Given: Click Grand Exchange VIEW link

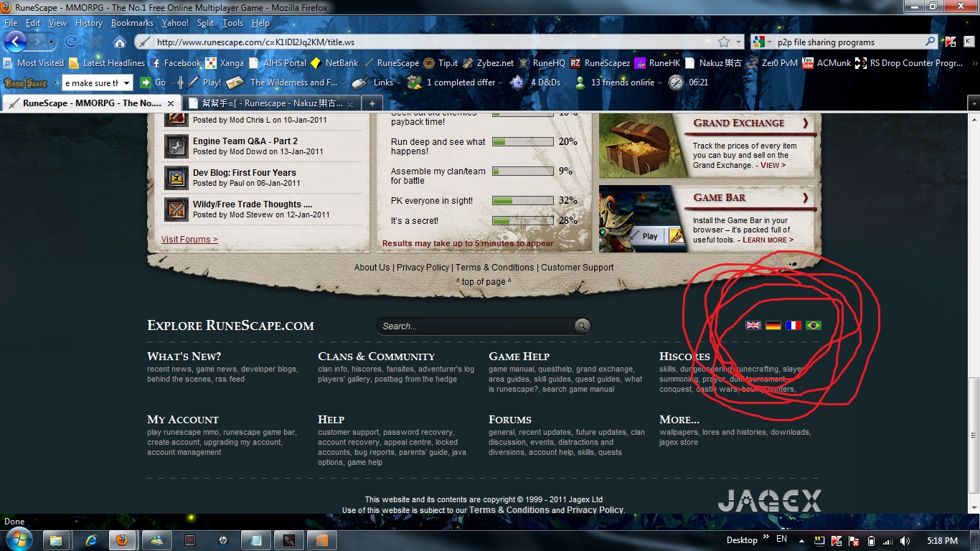Looking at the screenshot, I should click(x=773, y=165).
